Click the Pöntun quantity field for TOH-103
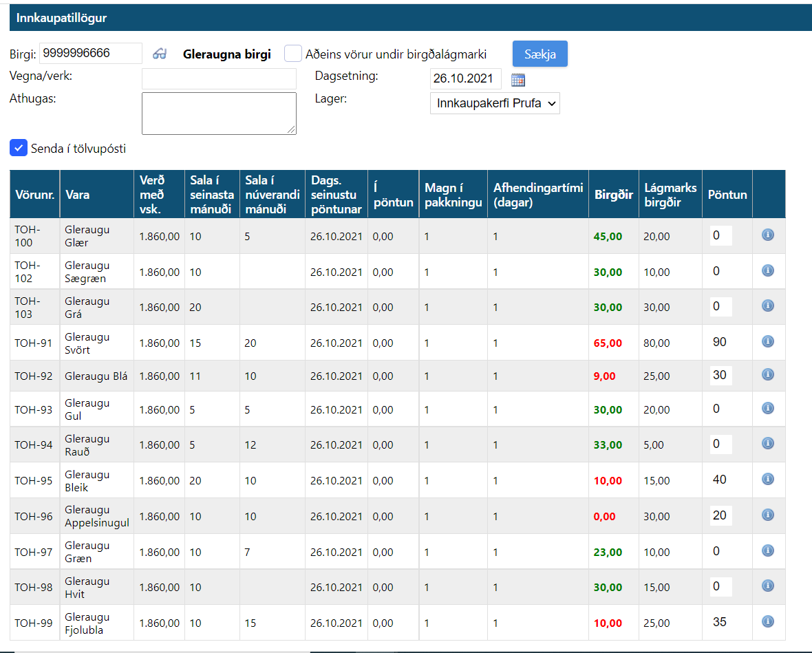812x653 pixels. click(720, 306)
